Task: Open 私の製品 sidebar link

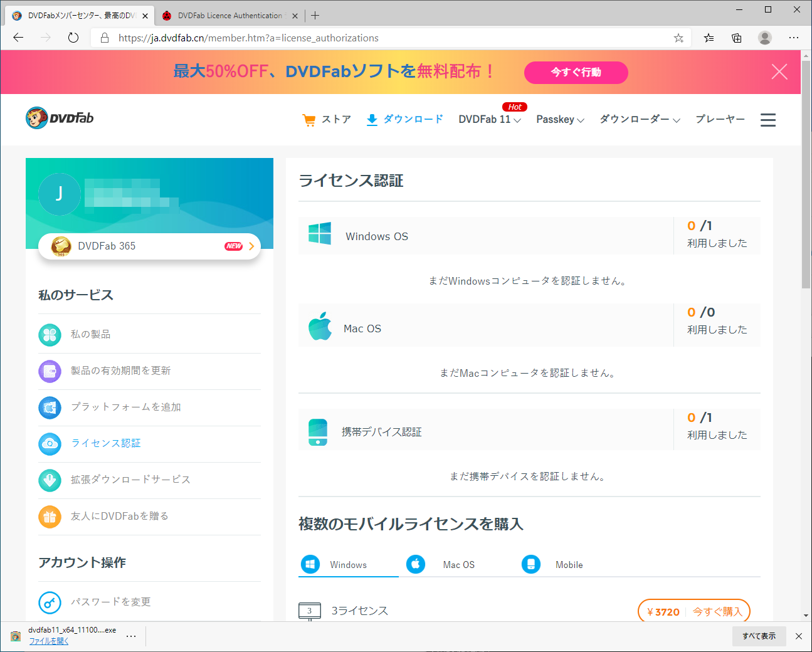Action: point(91,335)
